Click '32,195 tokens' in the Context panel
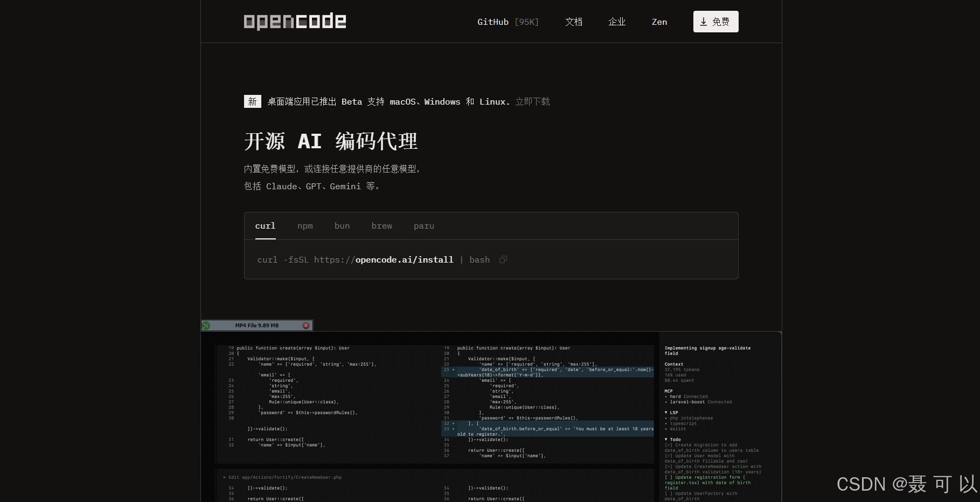The width and height of the screenshot is (980, 502). [x=682, y=370]
